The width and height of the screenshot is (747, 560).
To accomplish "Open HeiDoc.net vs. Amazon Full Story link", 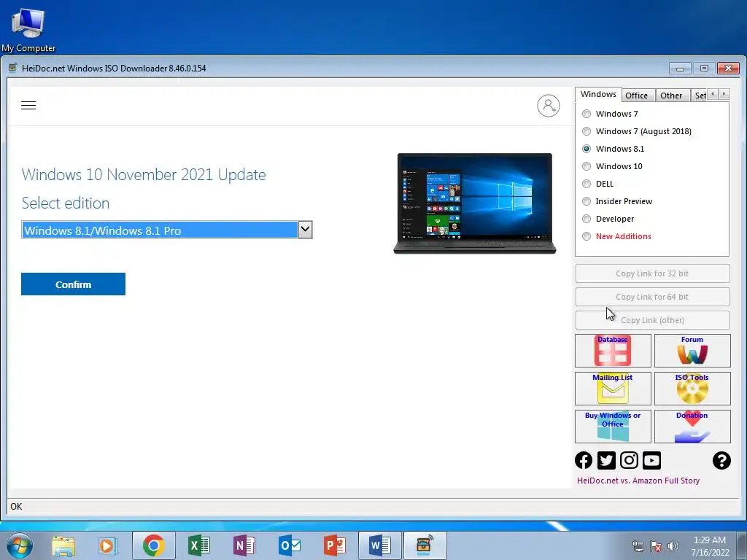I will tap(638, 481).
